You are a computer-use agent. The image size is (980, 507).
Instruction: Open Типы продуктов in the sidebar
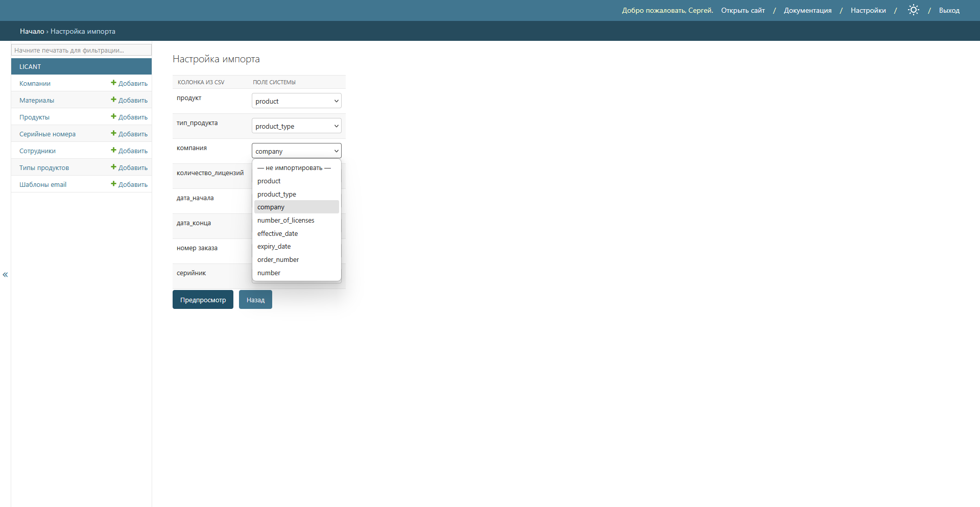[x=44, y=168]
